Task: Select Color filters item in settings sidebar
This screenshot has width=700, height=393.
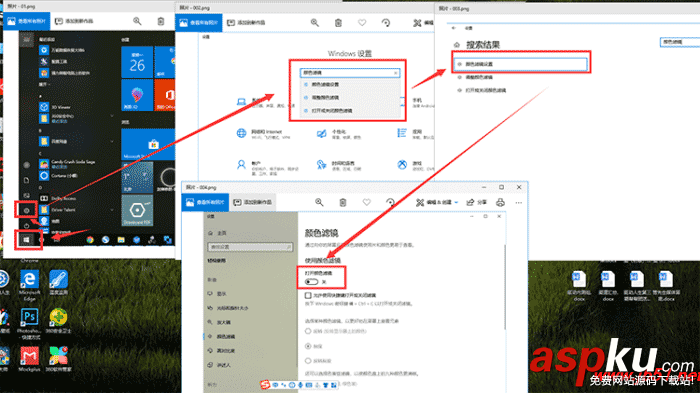Action: click(221, 336)
